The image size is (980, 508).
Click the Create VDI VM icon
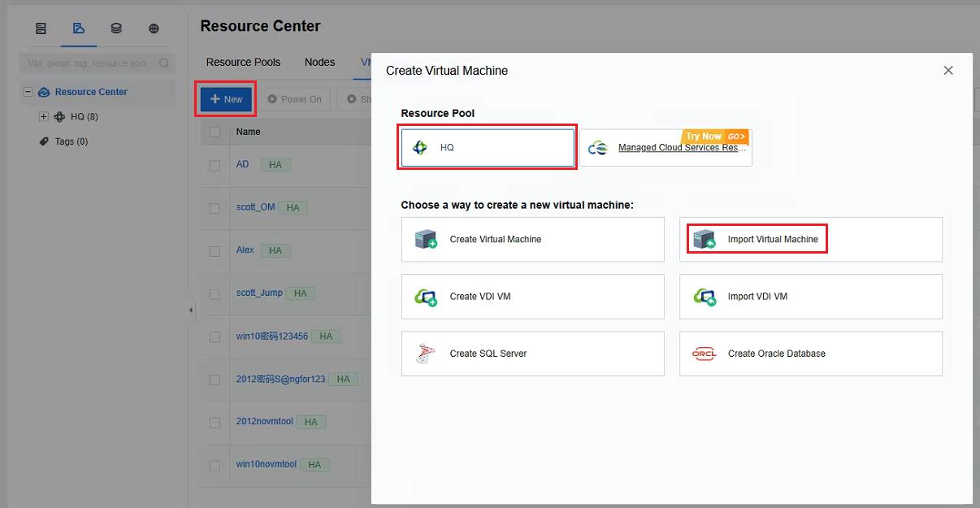pos(426,297)
